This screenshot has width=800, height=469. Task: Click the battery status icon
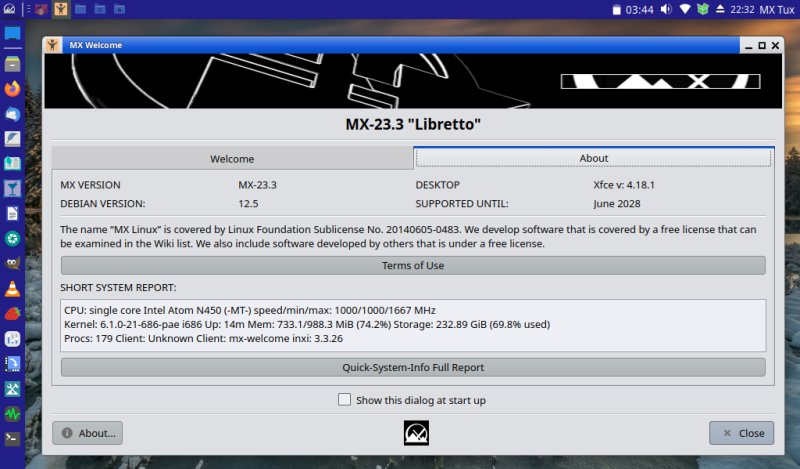coord(616,9)
